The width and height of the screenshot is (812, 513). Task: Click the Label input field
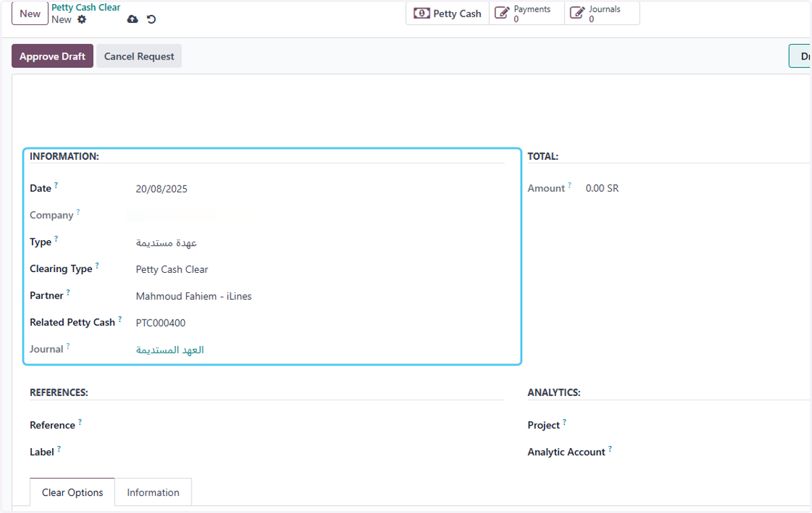(319, 452)
